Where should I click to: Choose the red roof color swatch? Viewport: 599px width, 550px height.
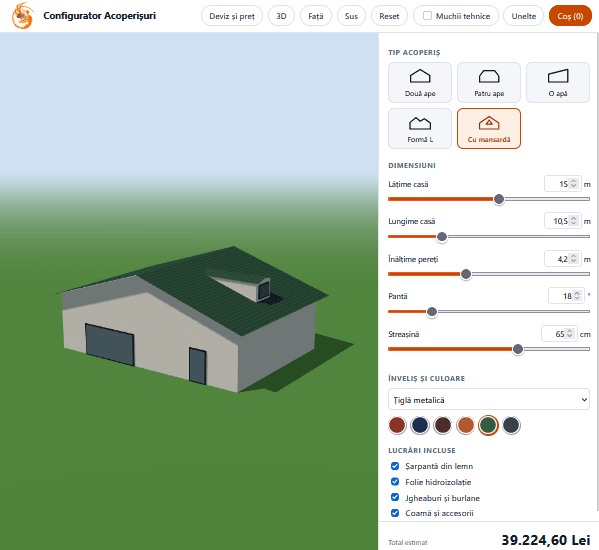point(397,425)
